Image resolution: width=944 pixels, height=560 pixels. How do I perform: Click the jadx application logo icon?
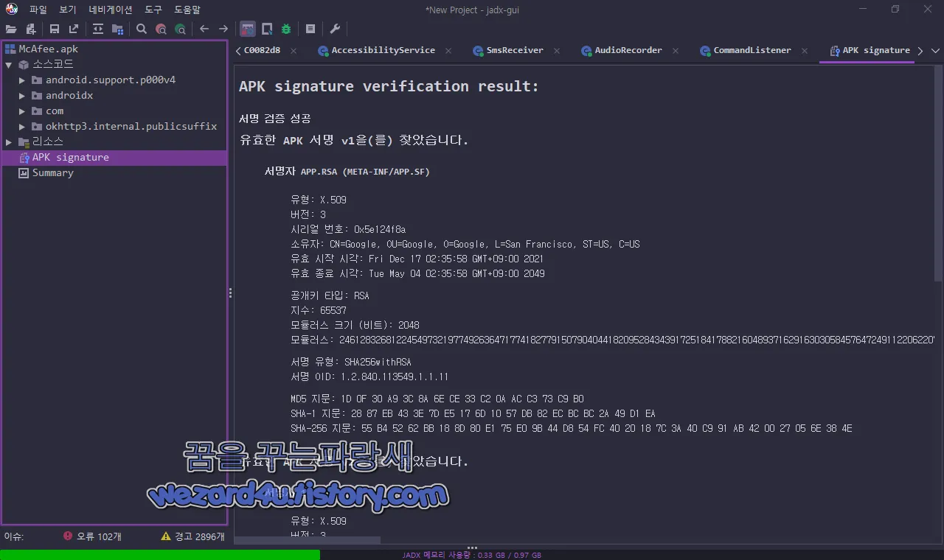tap(12, 10)
